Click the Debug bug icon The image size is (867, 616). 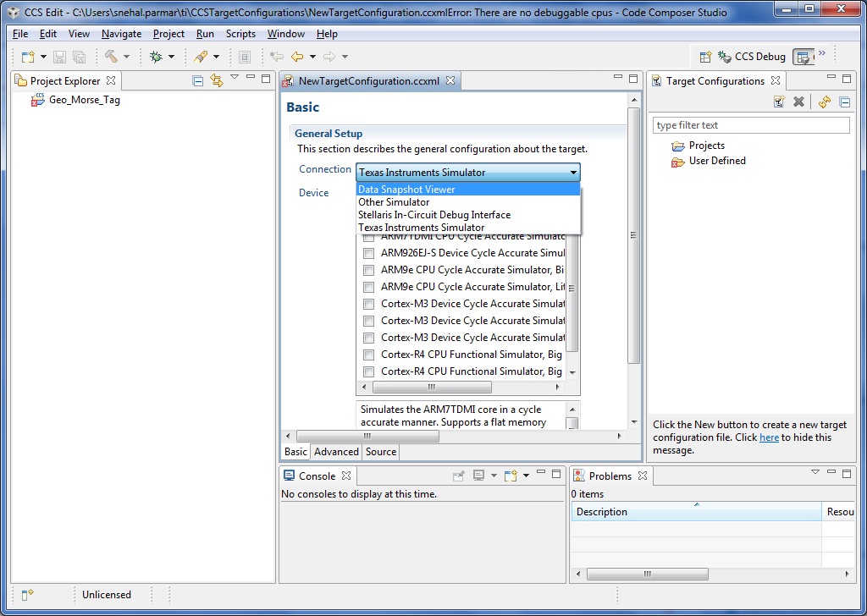point(157,57)
